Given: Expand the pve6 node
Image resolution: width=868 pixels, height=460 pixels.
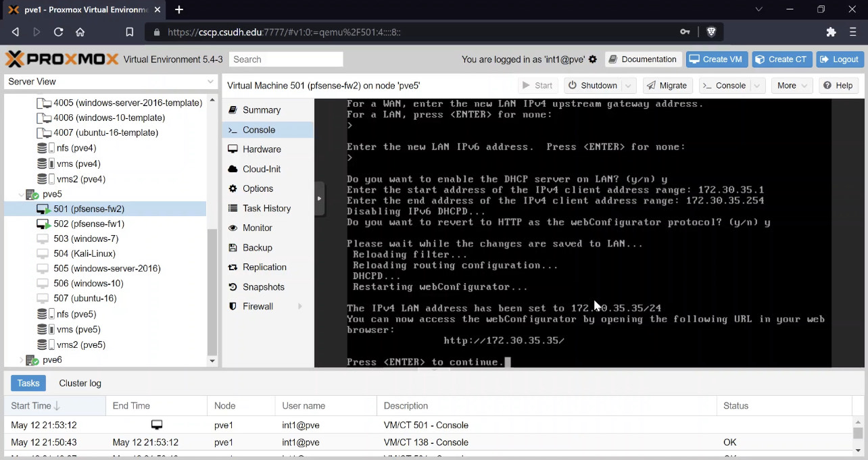Looking at the screenshot, I should click(20, 360).
